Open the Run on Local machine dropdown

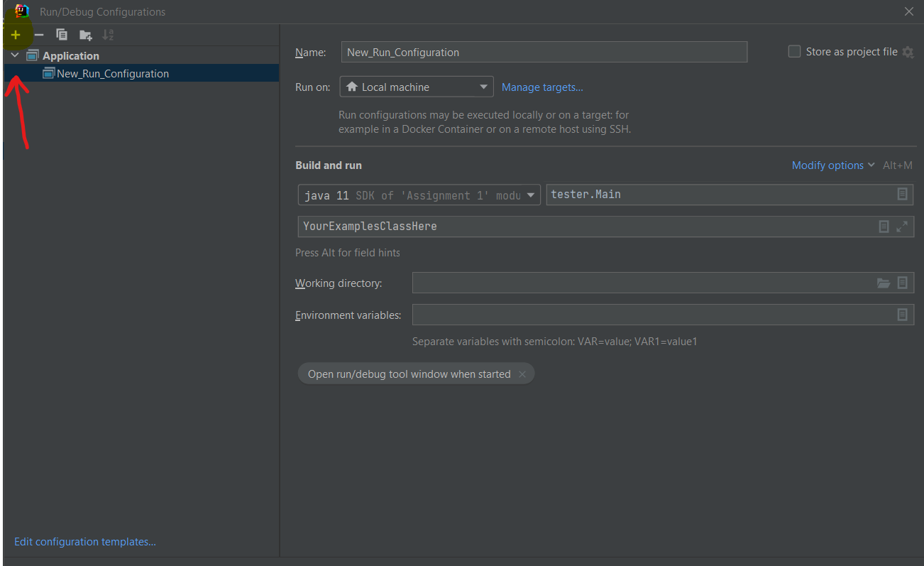(417, 87)
